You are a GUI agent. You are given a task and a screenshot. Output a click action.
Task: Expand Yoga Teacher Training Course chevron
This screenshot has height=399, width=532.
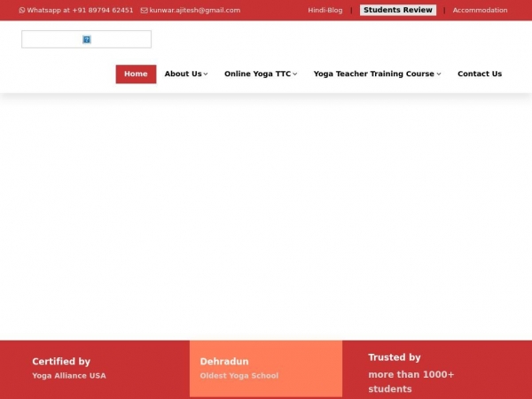[439, 74]
